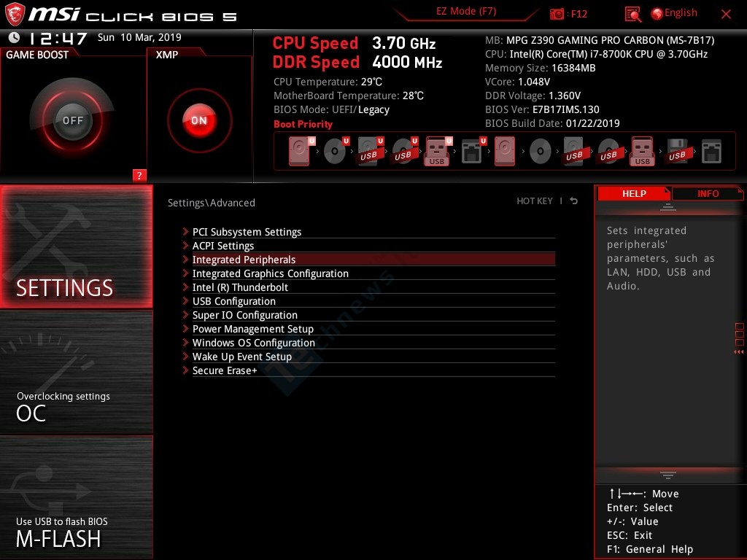Image resolution: width=747 pixels, height=560 pixels.
Task: Expand PCI Subsystem Settings
Action: 247,232
